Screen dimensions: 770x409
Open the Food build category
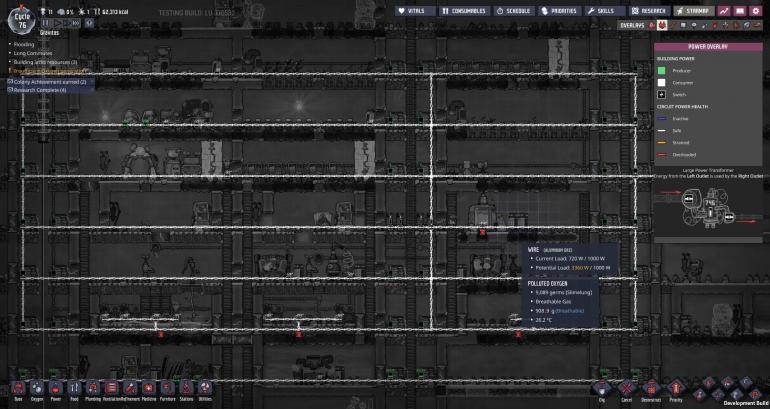(x=74, y=390)
